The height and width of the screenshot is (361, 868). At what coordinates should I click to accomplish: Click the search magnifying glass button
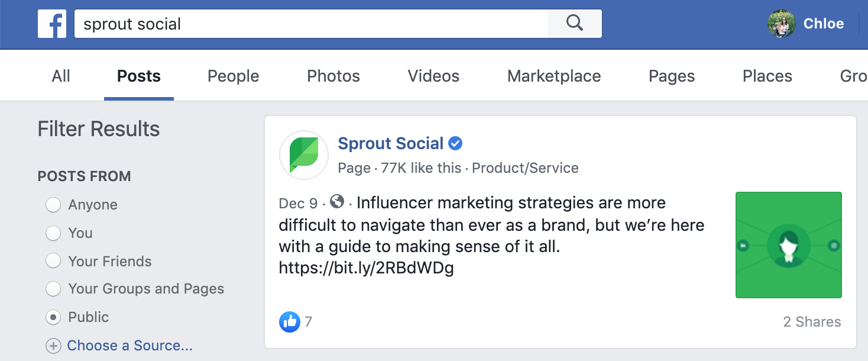[x=574, y=24]
